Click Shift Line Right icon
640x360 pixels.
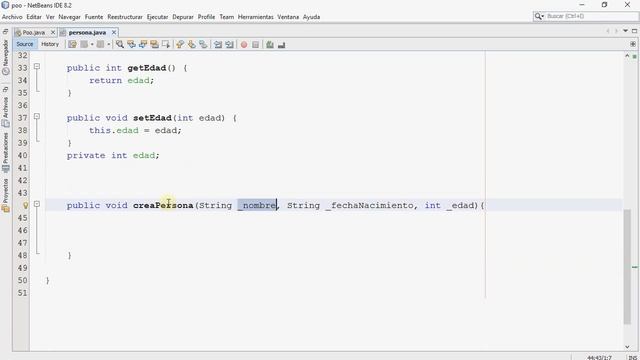click(x=229, y=44)
